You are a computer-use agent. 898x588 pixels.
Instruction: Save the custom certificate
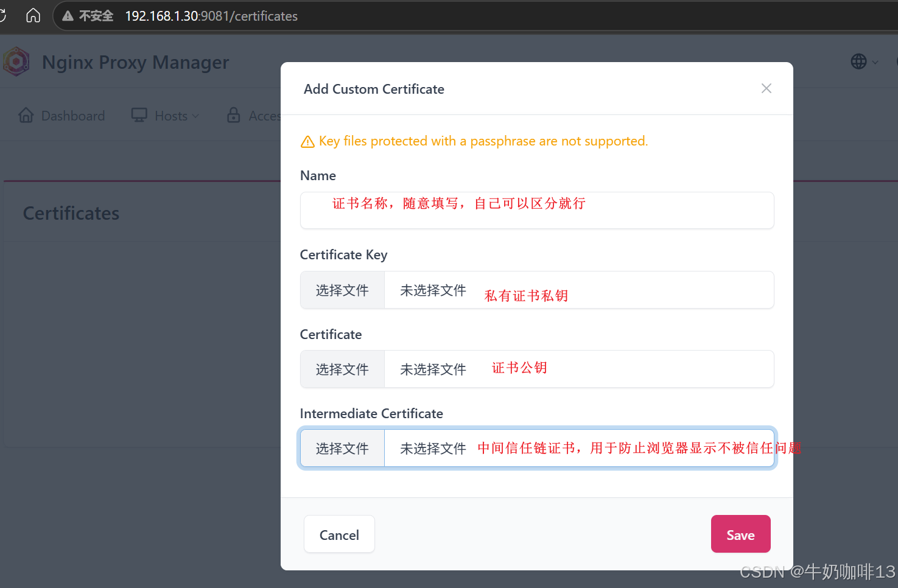[740, 534]
